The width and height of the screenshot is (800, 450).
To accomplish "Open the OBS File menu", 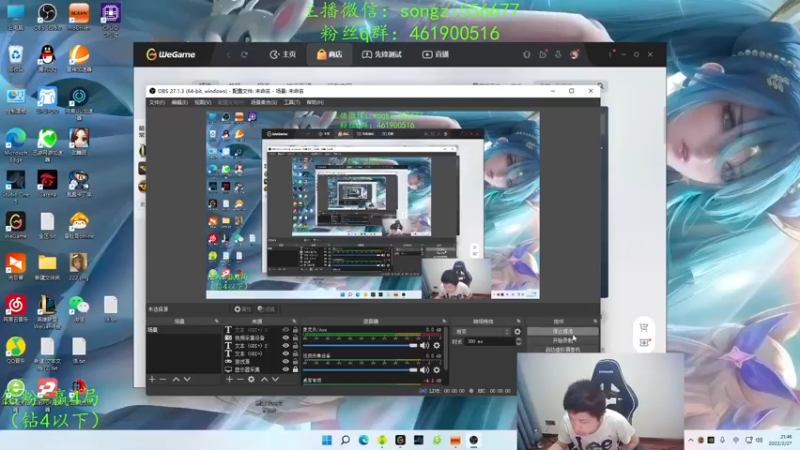I will 157,103.
